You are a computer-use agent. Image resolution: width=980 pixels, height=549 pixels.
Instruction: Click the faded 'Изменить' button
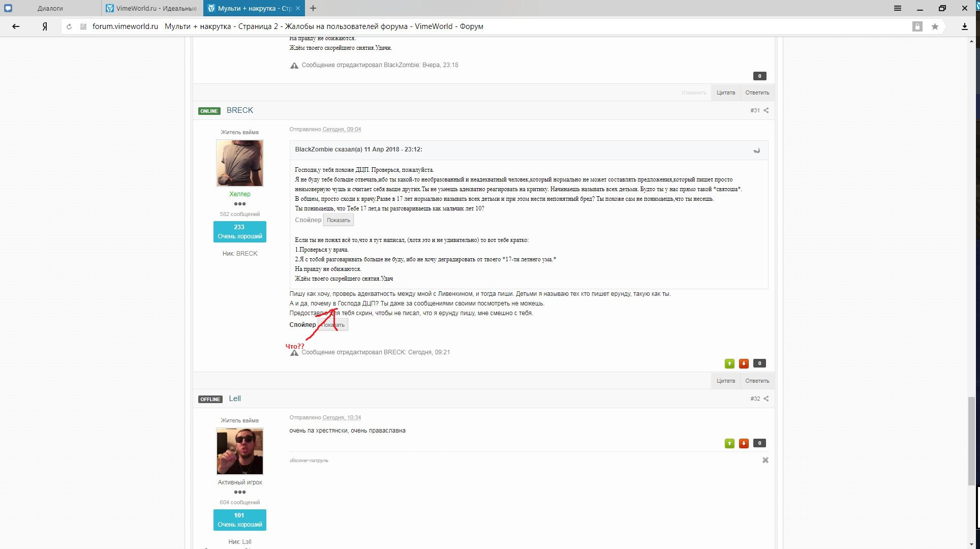pos(694,93)
